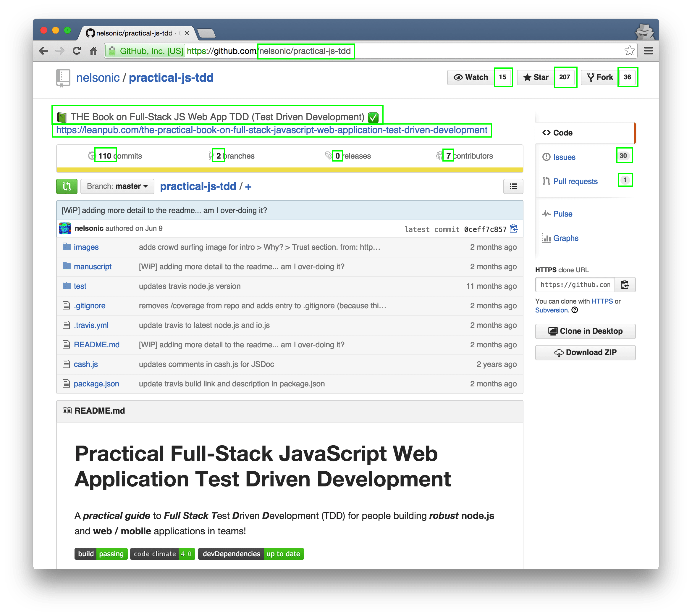Click the cash.js file icon

pos(66,364)
